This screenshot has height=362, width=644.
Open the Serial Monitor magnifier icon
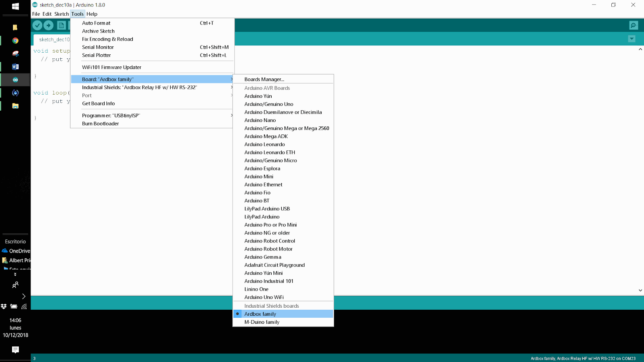[634, 25]
